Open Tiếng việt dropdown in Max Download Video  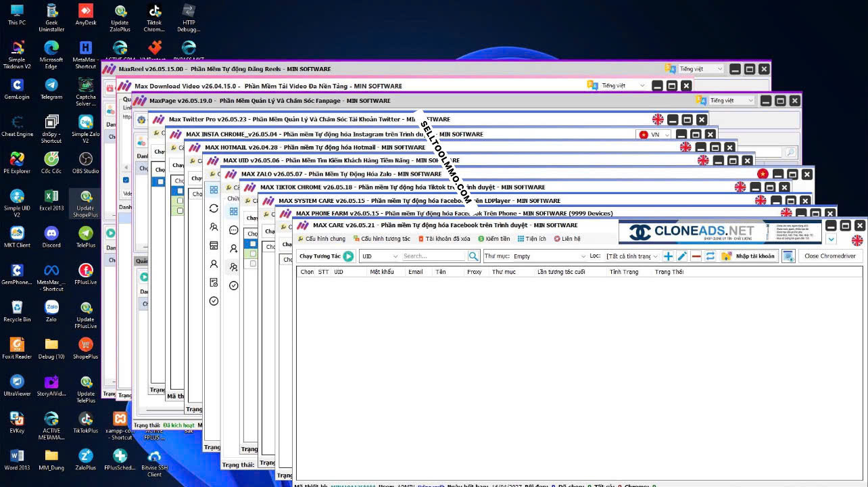pyautogui.click(x=623, y=86)
